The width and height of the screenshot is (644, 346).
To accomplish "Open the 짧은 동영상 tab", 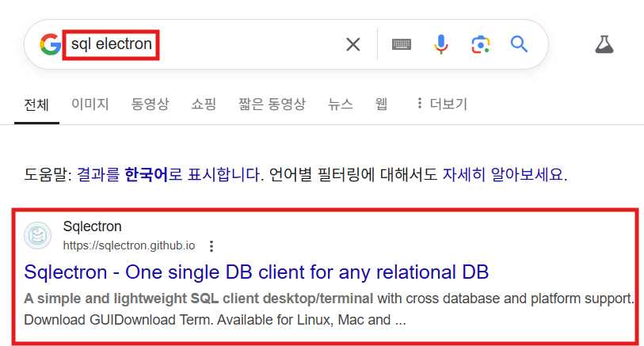I will [272, 104].
